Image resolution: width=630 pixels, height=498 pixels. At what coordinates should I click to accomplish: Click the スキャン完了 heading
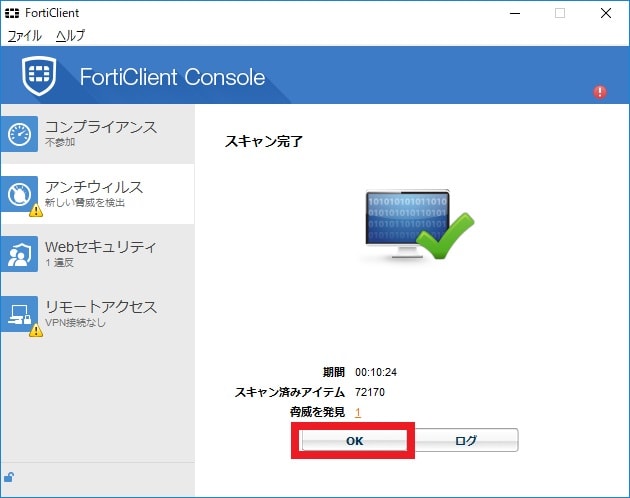(x=264, y=141)
